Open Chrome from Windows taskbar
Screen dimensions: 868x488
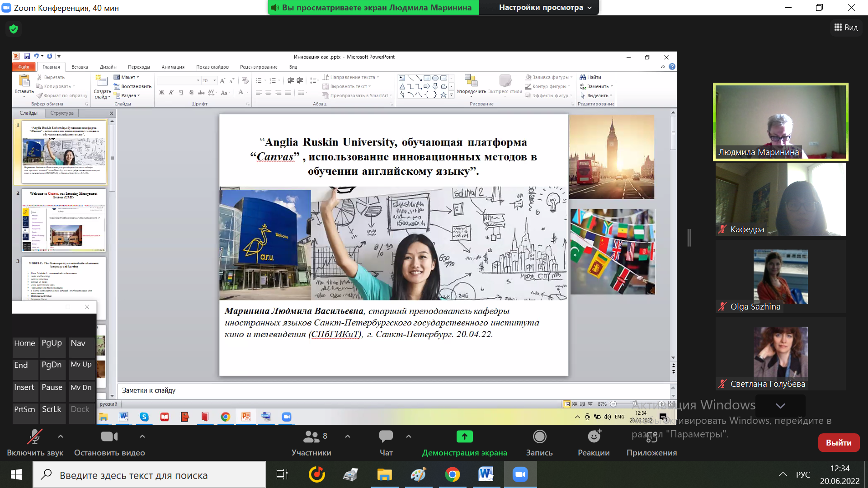coord(452,474)
